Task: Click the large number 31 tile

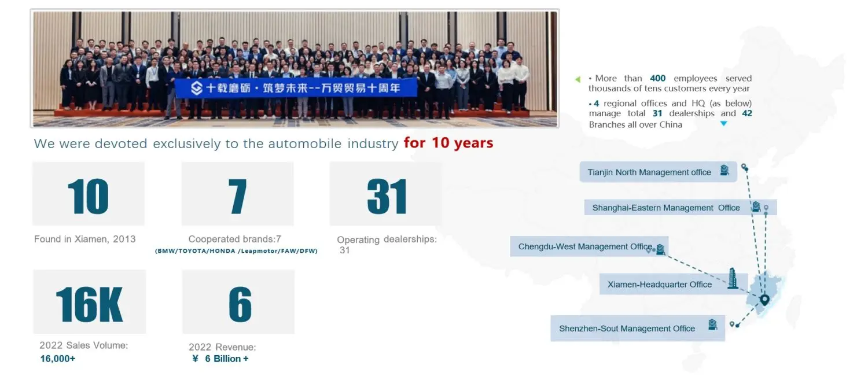Action: click(385, 194)
